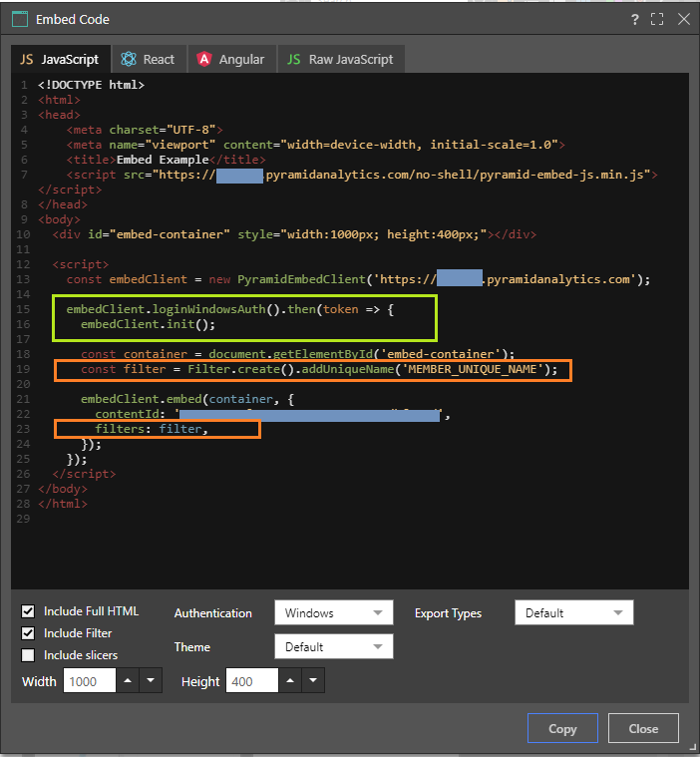Screen dimensions: 700x757
Task: Close the Embed Code dialog via X
Action: click(x=684, y=19)
